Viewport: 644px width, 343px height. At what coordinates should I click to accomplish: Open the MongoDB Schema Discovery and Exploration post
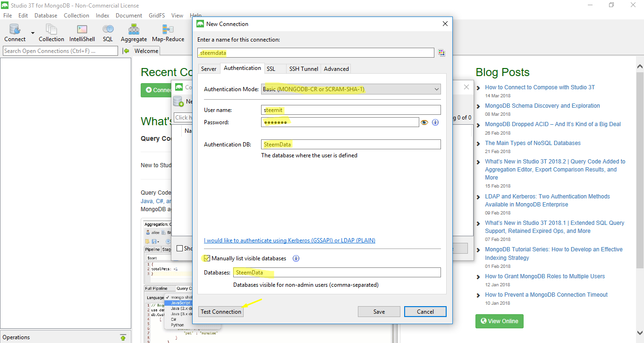click(542, 106)
